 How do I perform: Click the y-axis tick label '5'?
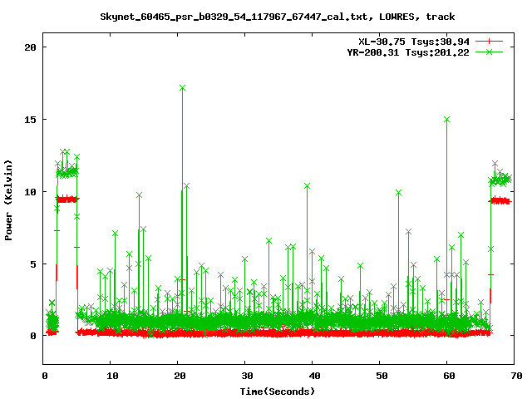pos(33,264)
